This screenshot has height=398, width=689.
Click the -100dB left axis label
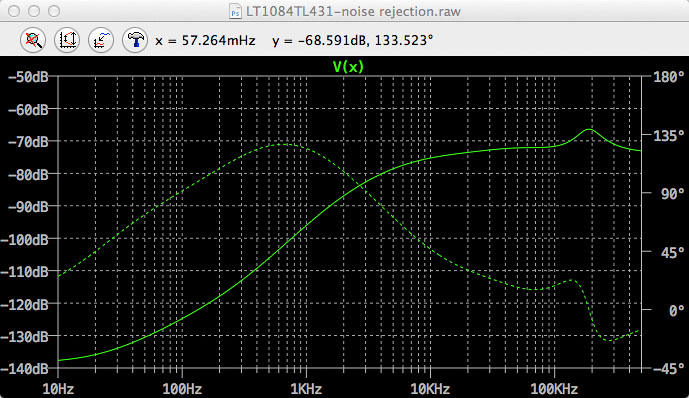(x=25, y=240)
